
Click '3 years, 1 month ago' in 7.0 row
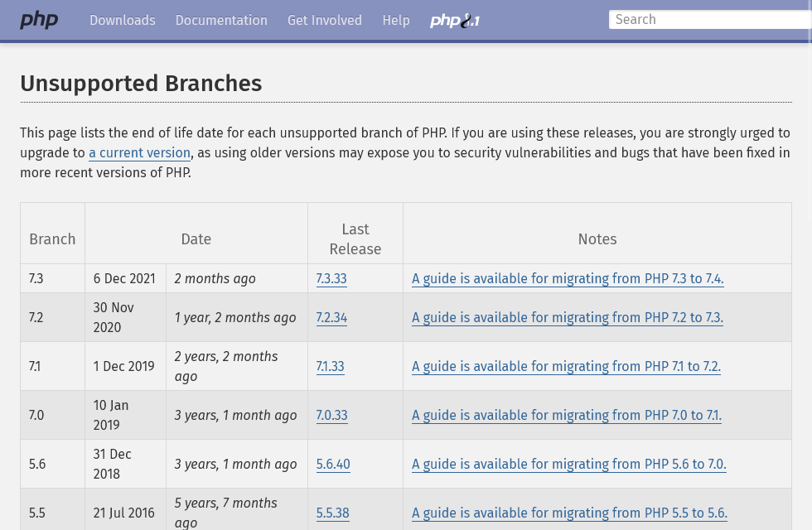coord(237,415)
